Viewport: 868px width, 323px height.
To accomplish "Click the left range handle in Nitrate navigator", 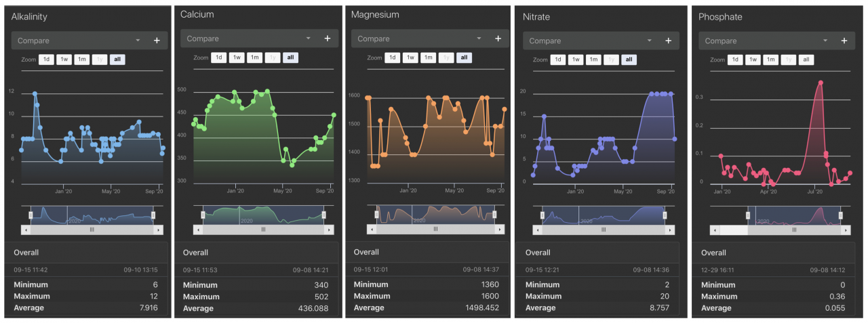I will (x=542, y=215).
